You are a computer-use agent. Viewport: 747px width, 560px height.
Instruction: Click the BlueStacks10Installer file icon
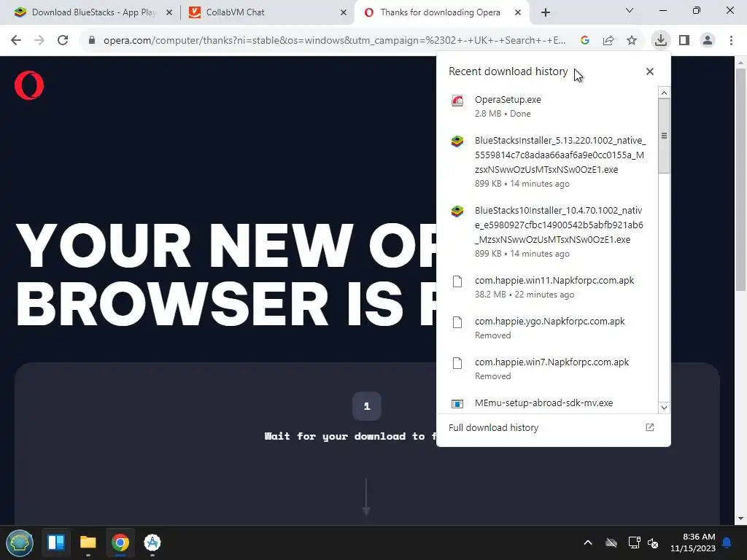[x=457, y=211]
